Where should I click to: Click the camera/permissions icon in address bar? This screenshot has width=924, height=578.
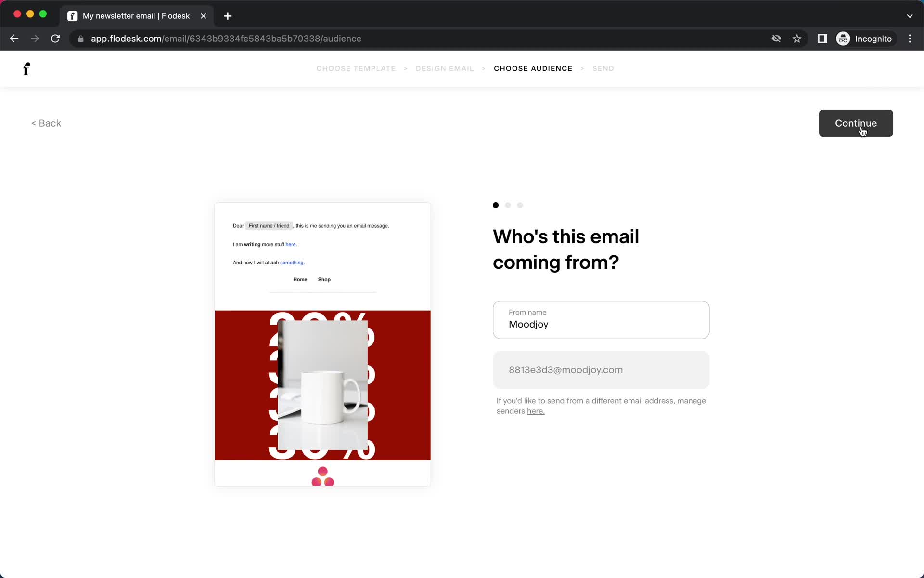(776, 39)
